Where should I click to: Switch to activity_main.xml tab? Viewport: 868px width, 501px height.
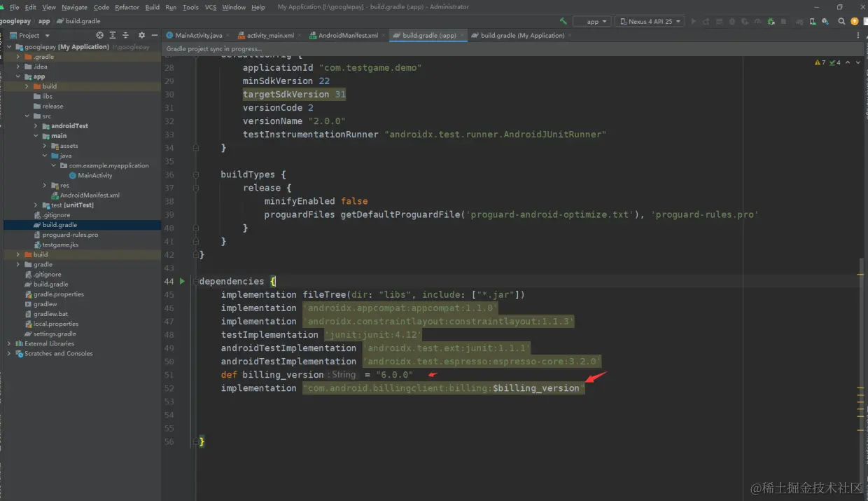click(271, 35)
